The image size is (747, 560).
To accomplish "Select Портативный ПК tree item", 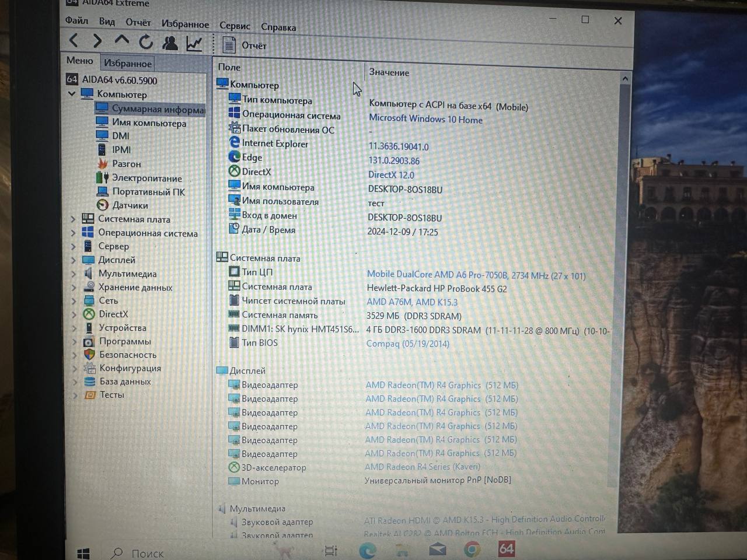I will [141, 192].
